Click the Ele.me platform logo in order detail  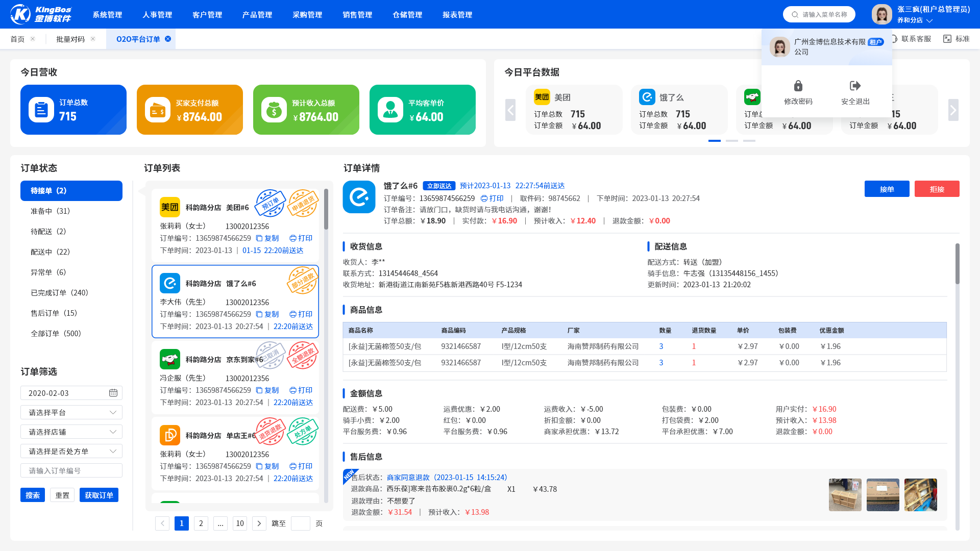click(359, 197)
